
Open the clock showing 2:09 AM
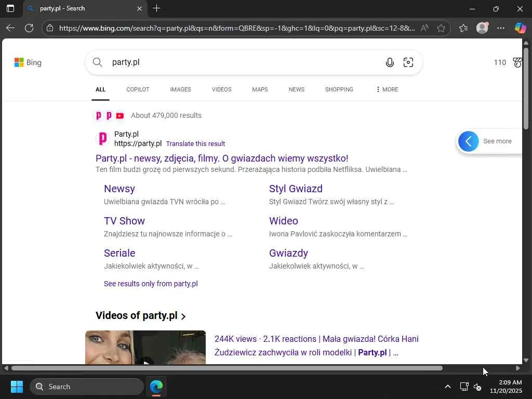coord(506,387)
